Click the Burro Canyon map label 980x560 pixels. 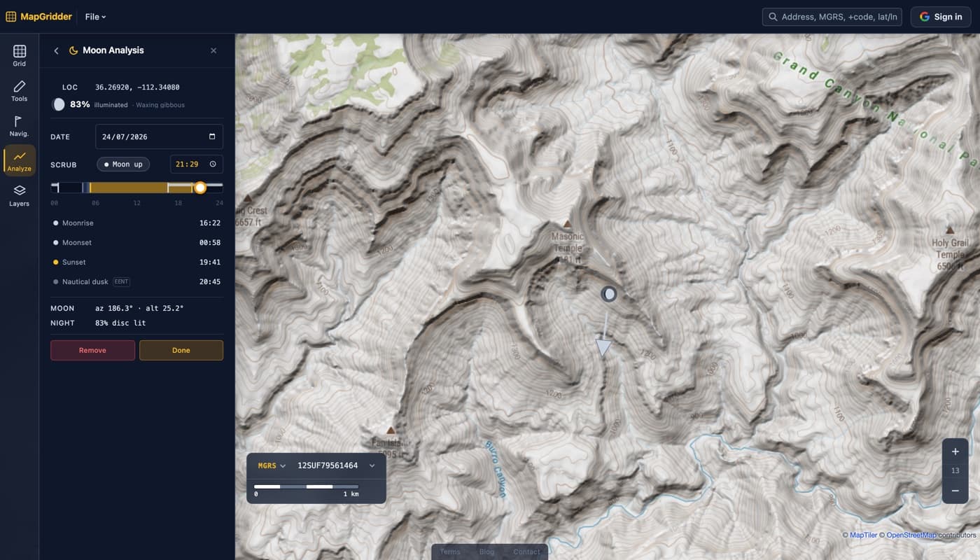tap(496, 469)
